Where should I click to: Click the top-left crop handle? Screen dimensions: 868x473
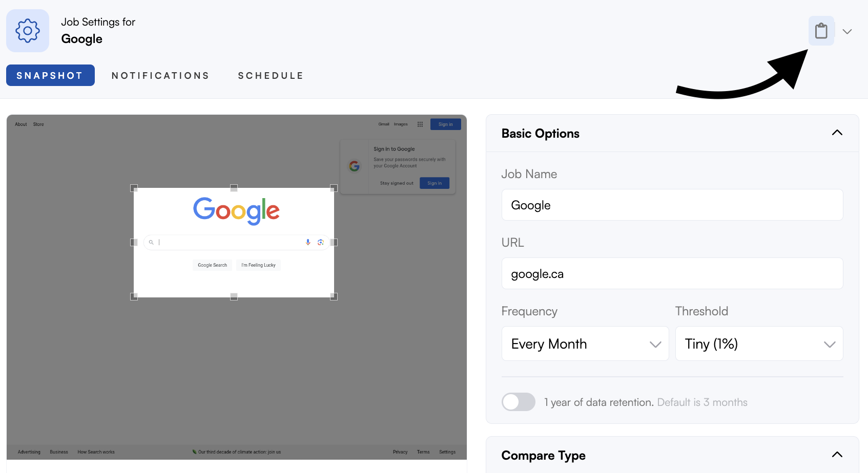click(134, 188)
